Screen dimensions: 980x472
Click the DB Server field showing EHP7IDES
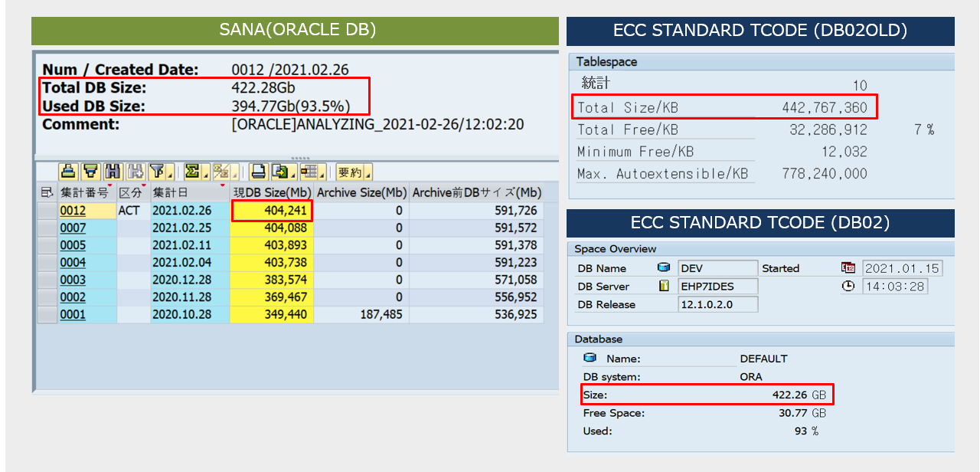click(717, 286)
